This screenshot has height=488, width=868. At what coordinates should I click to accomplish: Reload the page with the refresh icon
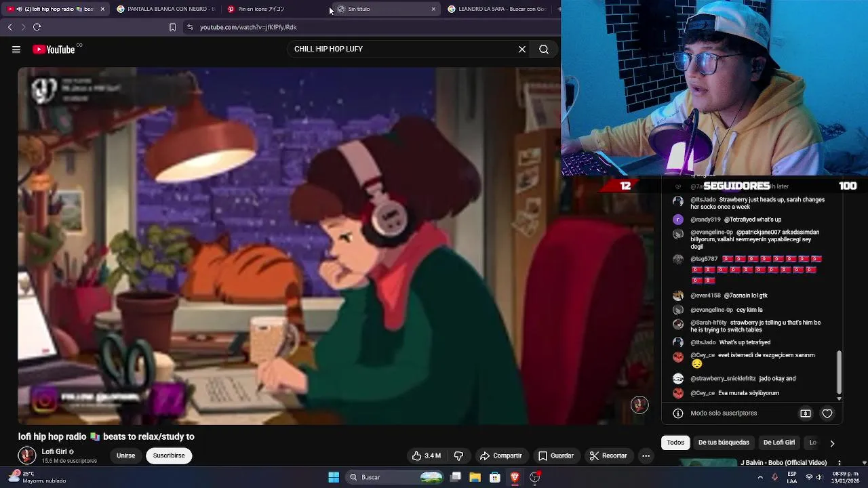[37, 27]
